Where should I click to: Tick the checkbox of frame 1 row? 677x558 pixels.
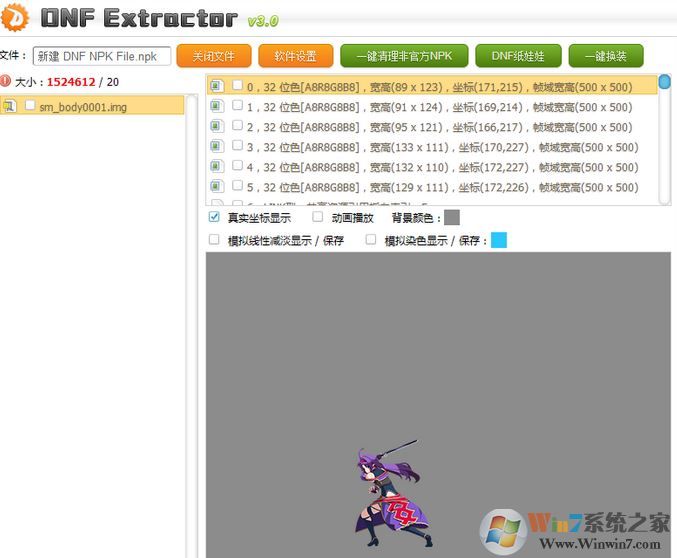(237, 105)
